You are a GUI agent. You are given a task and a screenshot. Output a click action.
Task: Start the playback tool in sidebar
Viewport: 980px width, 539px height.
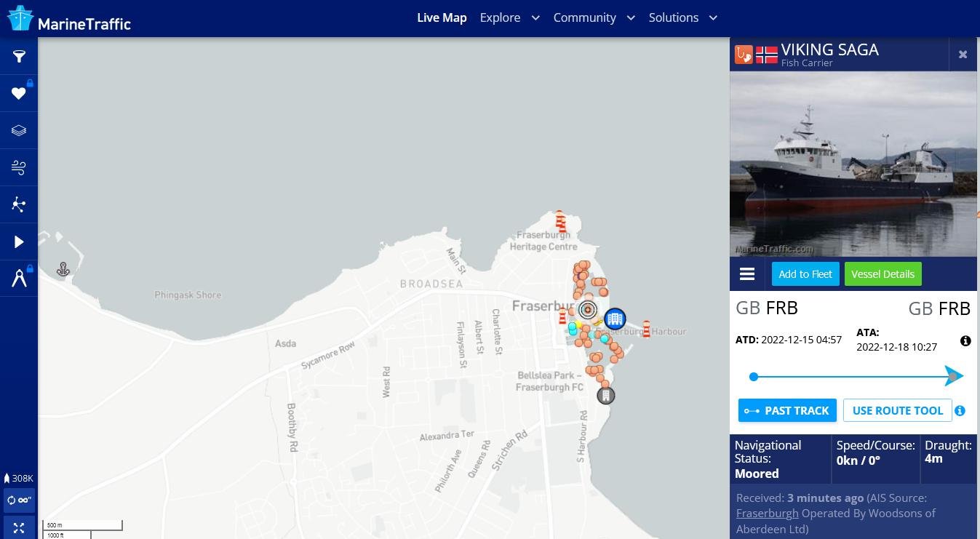[19, 241]
